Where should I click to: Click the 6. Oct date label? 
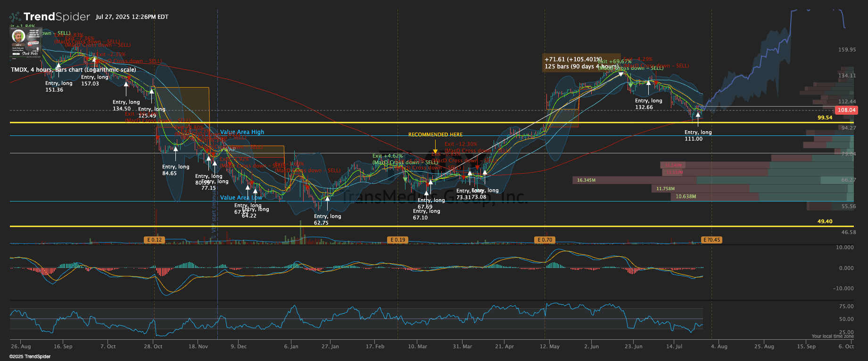click(x=846, y=346)
